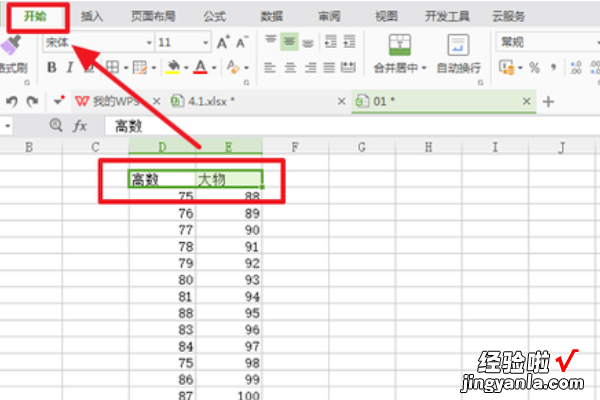Expand the fill color dropdown arrow
The width and height of the screenshot is (600, 400).
point(186,68)
